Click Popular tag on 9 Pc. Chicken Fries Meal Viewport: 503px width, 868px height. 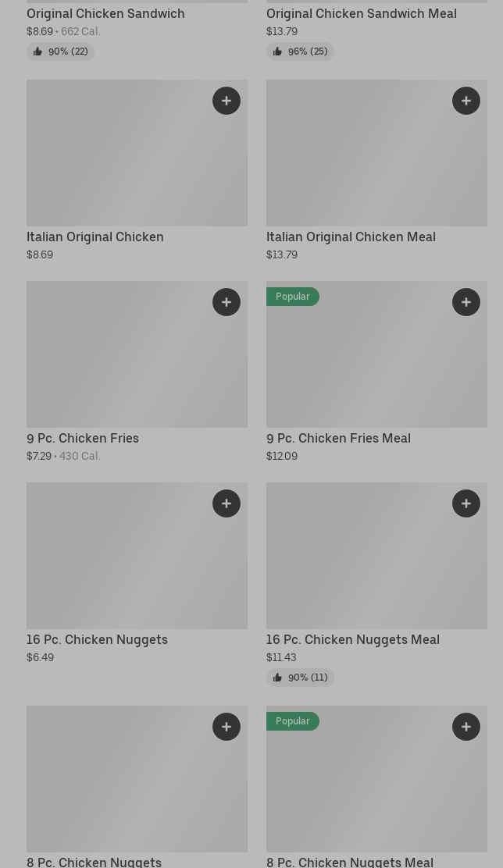click(293, 297)
